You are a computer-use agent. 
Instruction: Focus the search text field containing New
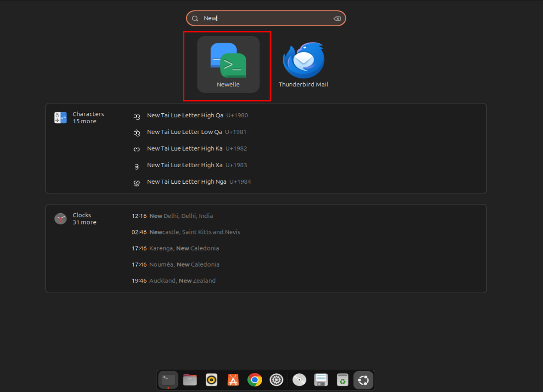pyautogui.click(x=266, y=18)
